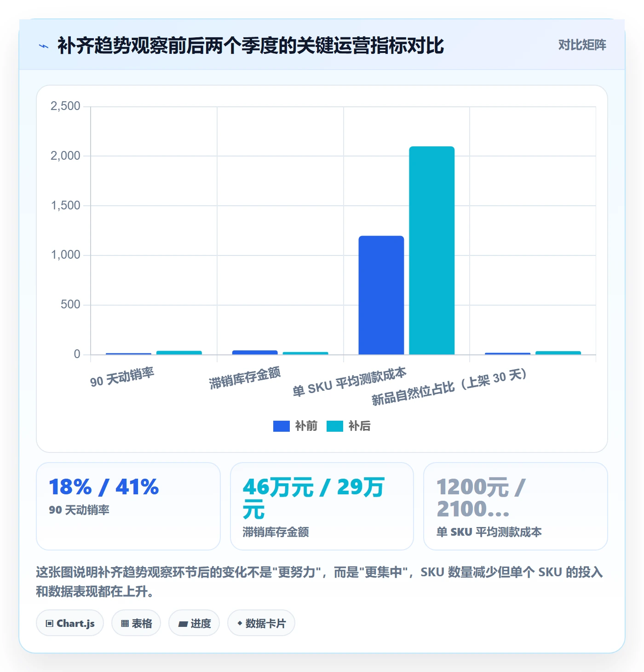Click 单 SKU 平均测款成本 caption in third card
This screenshot has width=644, height=672.
489,532
